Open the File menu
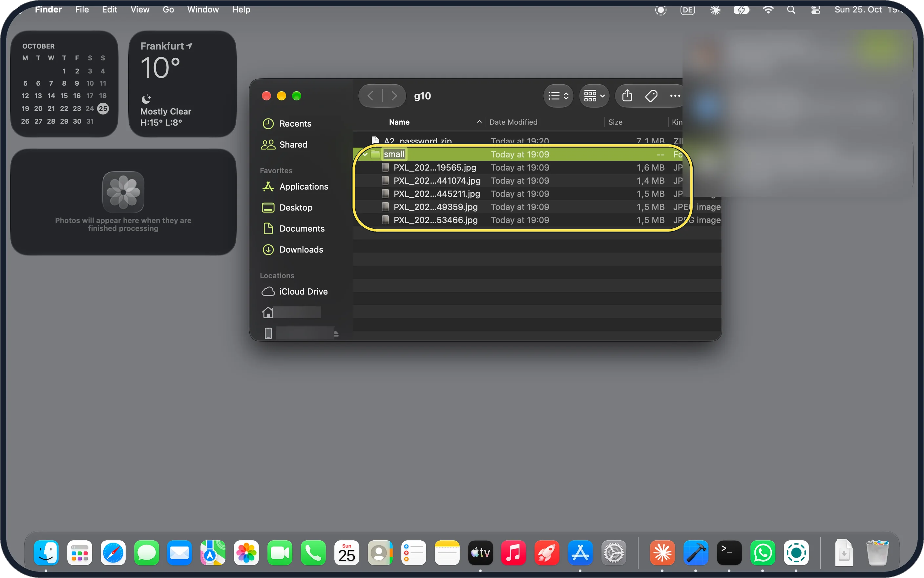This screenshot has width=924, height=578. pos(82,10)
